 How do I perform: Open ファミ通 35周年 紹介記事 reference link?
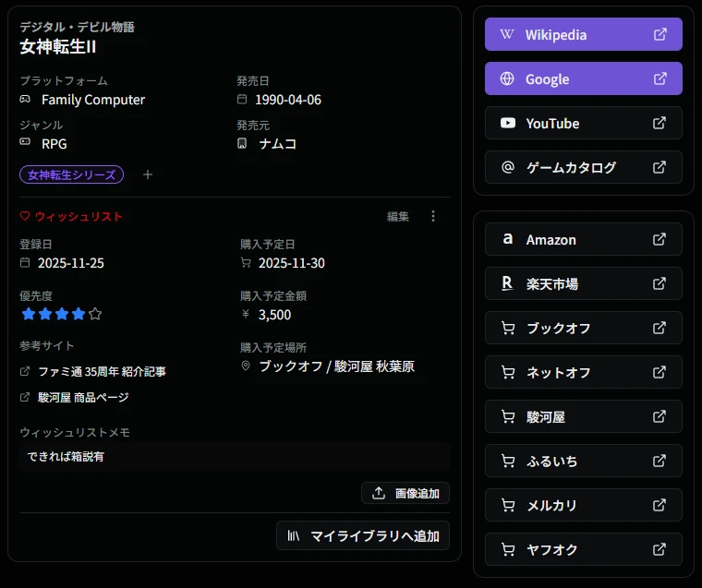coord(103,371)
